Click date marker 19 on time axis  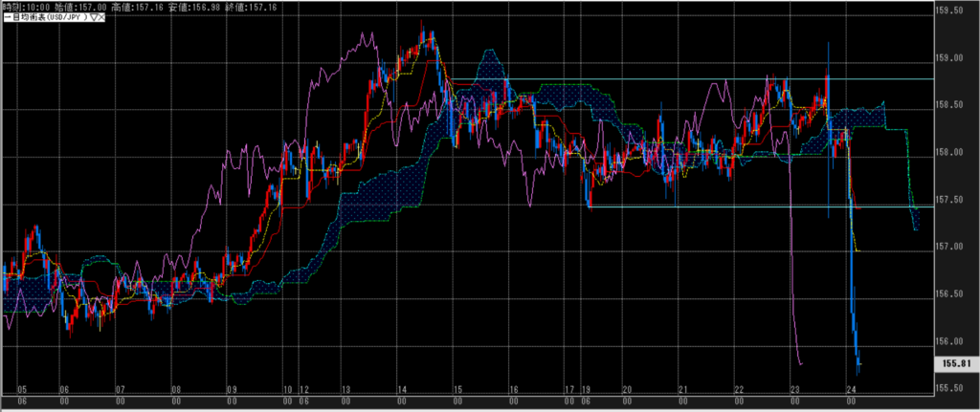(x=587, y=390)
